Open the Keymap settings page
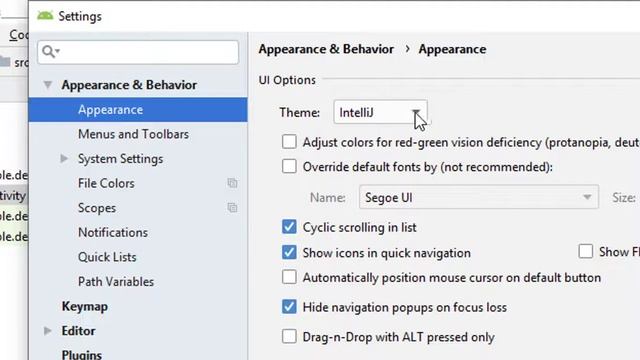 [85, 307]
